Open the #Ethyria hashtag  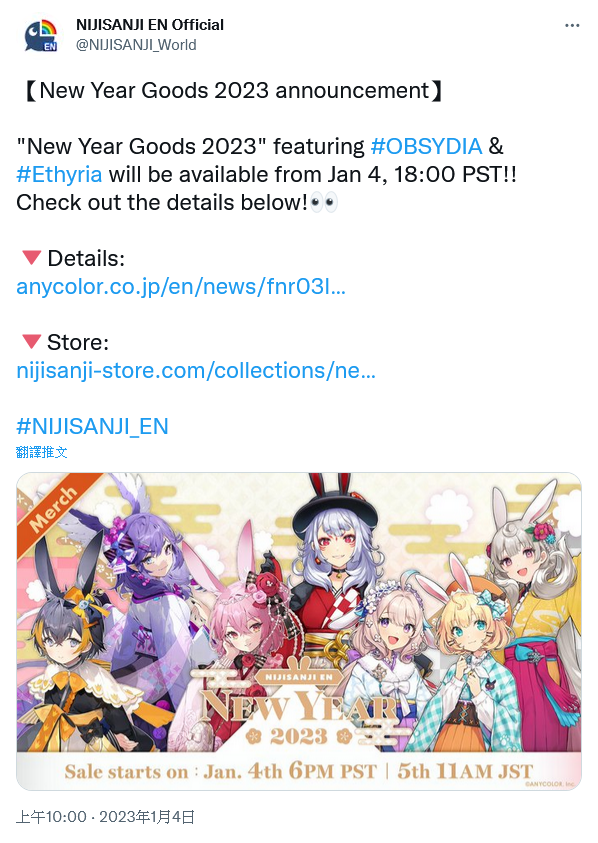59,174
